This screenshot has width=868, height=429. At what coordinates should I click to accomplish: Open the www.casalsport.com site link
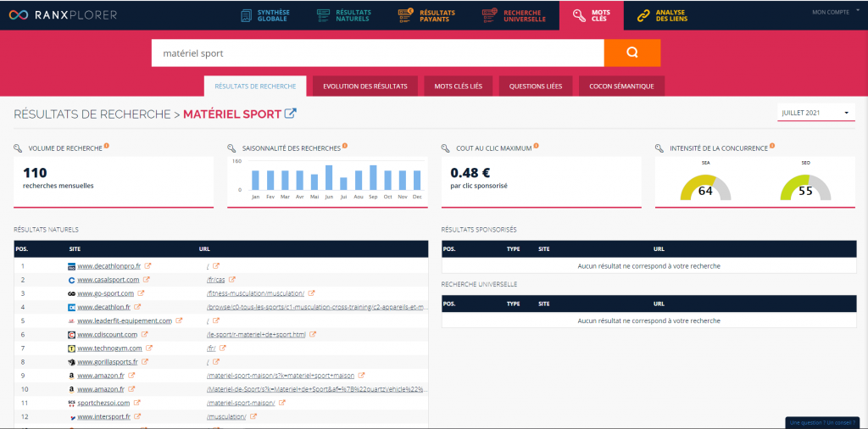[x=108, y=280]
